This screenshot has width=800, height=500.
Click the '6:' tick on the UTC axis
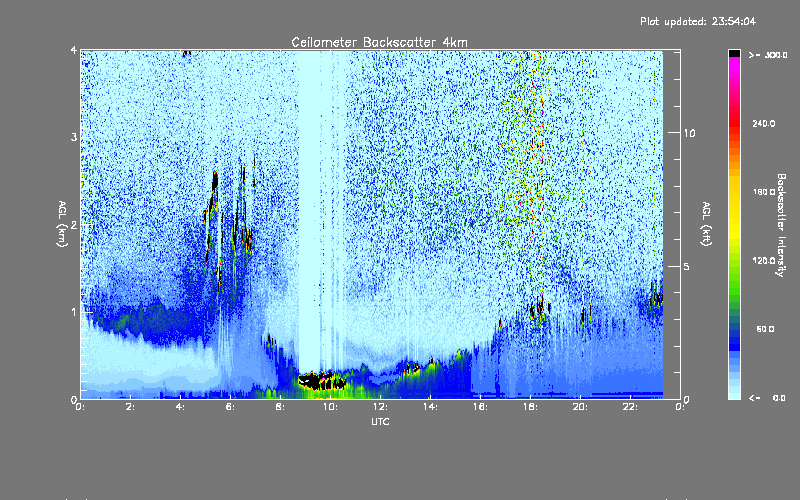[x=230, y=407]
